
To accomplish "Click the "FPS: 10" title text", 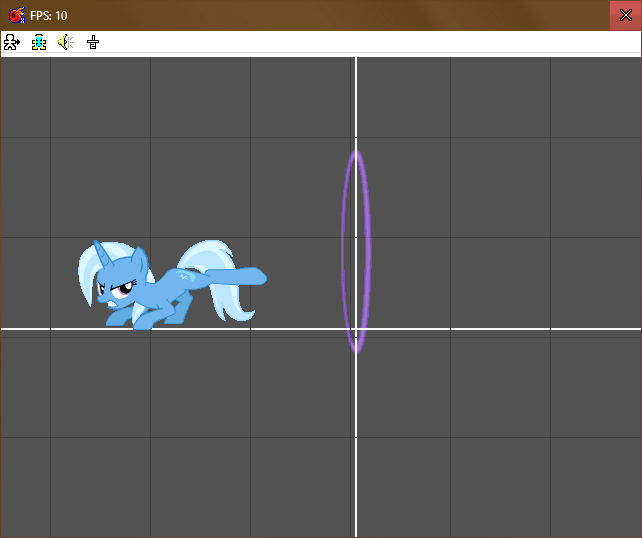I will tap(48, 16).
